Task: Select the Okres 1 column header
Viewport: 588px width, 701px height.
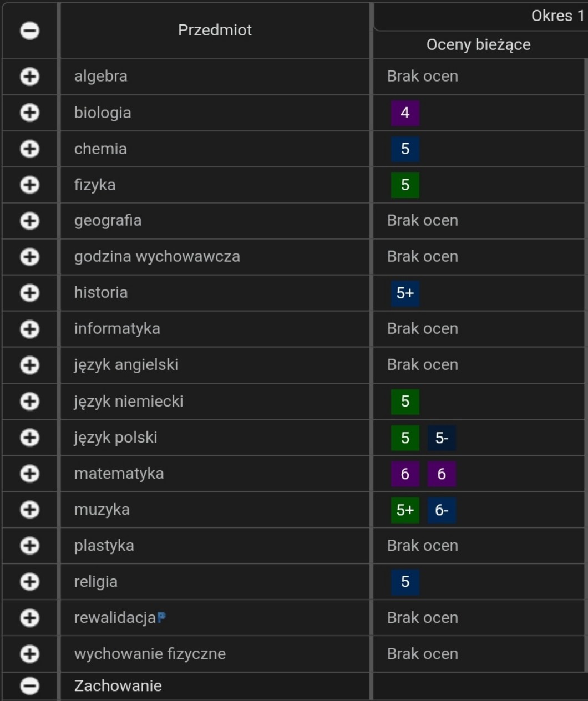Action: [557, 16]
